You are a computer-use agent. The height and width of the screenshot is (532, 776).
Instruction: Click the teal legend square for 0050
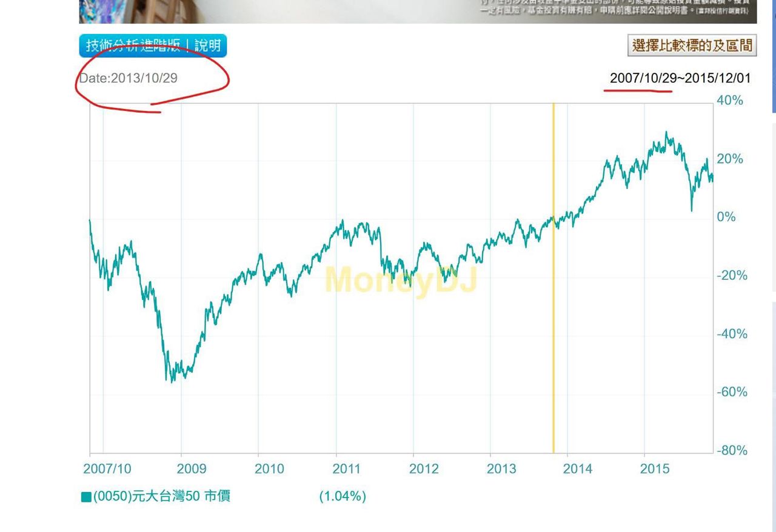pos(86,497)
